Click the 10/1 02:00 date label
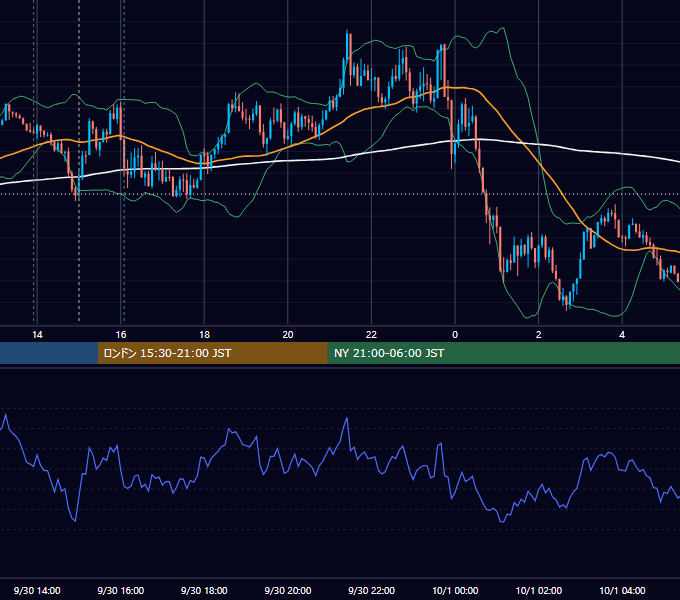 coord(539,590)
